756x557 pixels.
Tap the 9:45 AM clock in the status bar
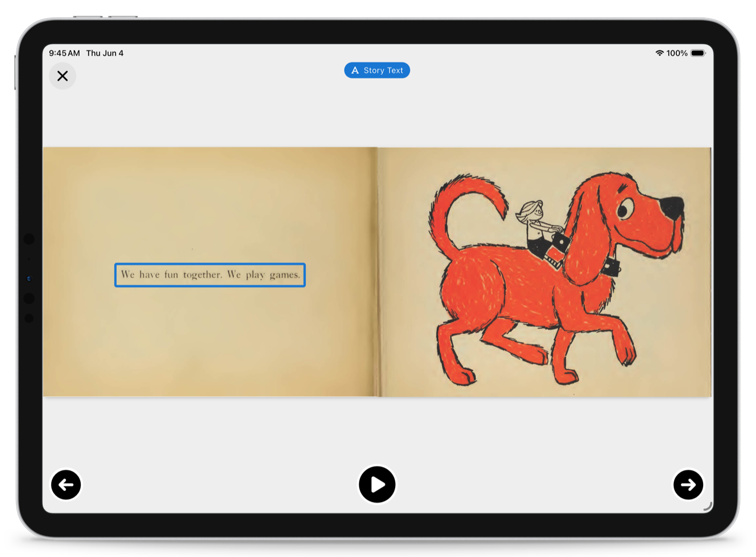[64, 53]
